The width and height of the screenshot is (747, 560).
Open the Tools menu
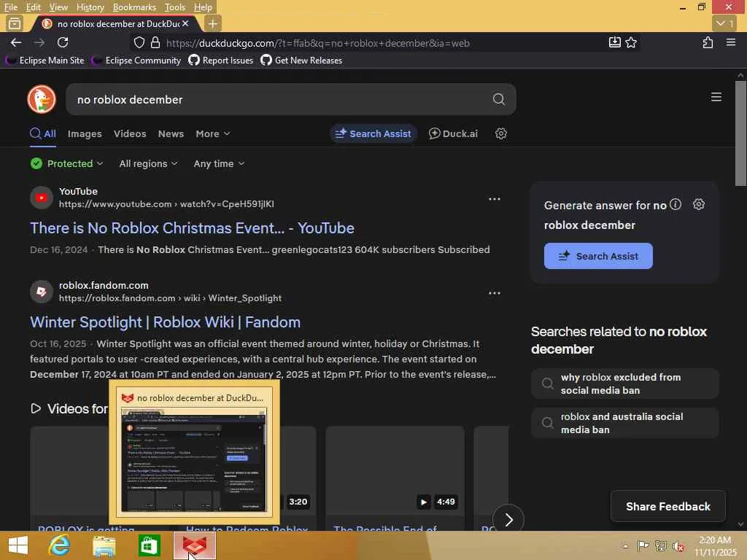click(174, 7)
